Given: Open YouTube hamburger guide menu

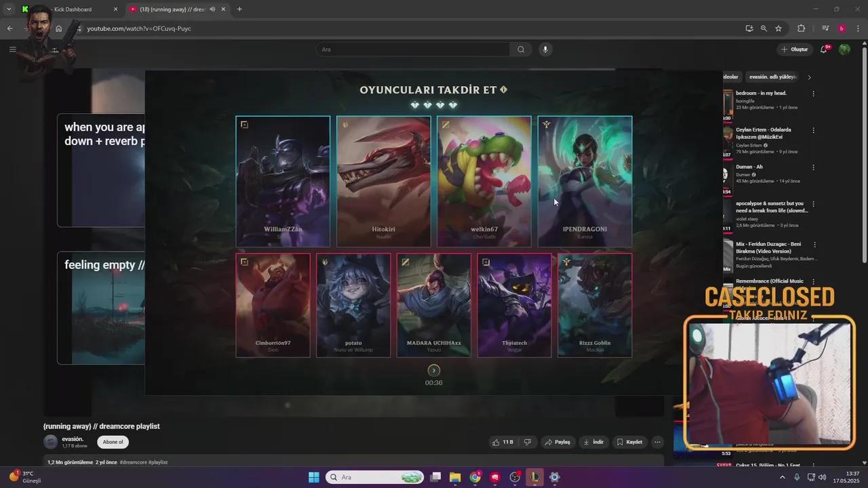Looking at the screenshot, I should click(12, 49).
